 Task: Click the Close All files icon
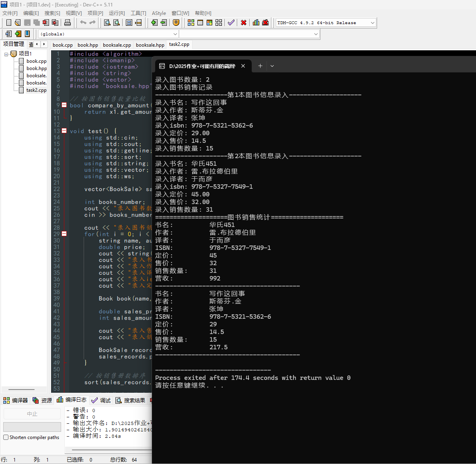click(55, 23)
